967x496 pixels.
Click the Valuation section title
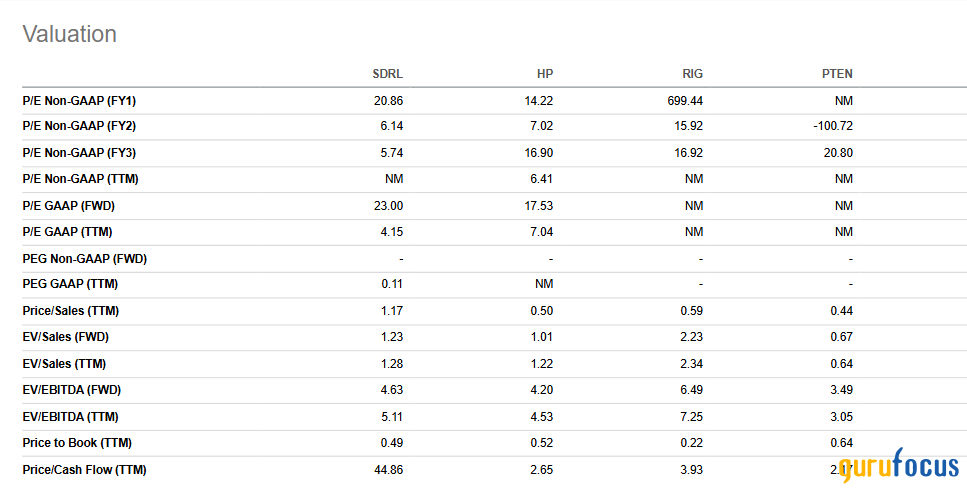(69, 34)
